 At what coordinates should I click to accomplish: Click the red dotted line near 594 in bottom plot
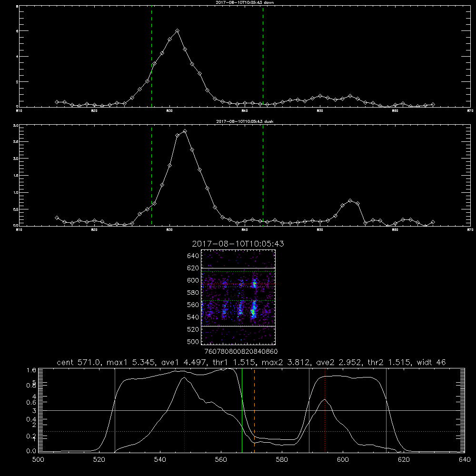pyautogui.click(x=325, y=410)
